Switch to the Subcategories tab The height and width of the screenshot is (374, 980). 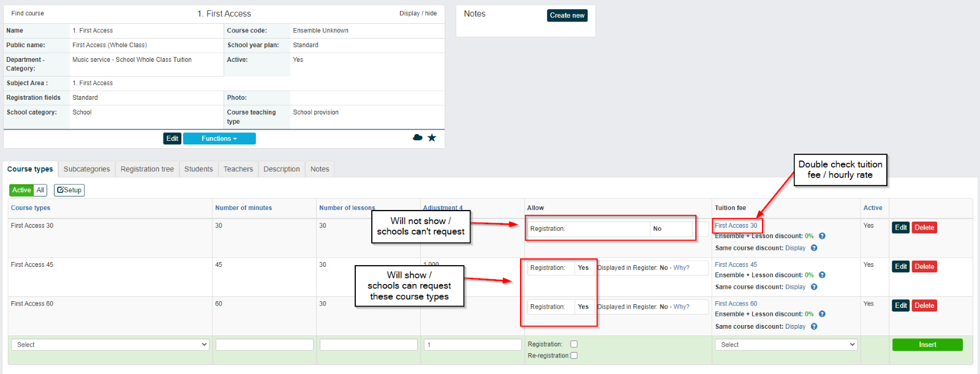[x=87, y=169]
